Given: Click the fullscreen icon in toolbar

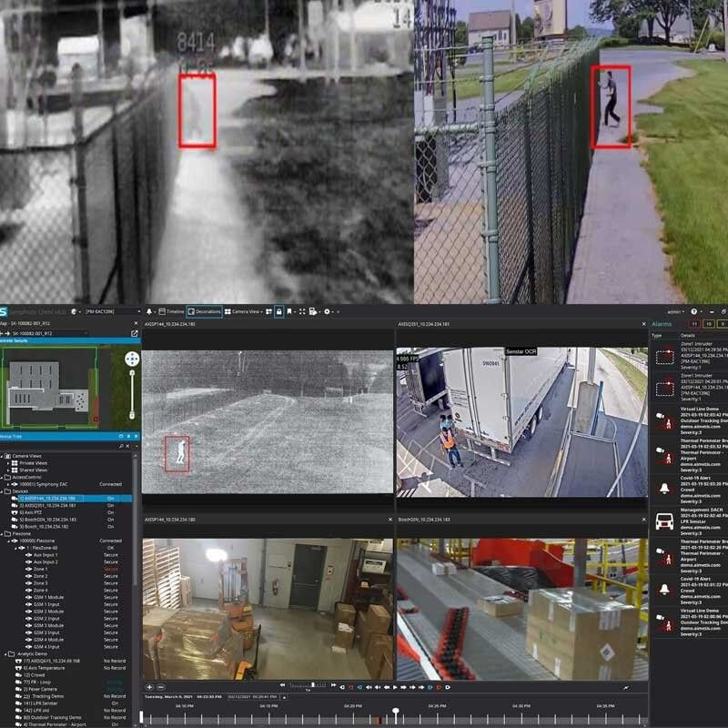Looking at the screenshot, I should click(x=302, y=311).
